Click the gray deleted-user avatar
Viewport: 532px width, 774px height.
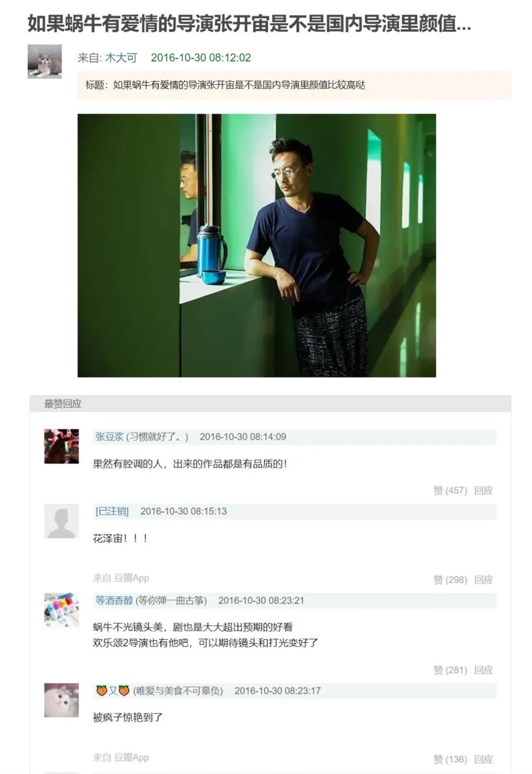tap(62, 521)
